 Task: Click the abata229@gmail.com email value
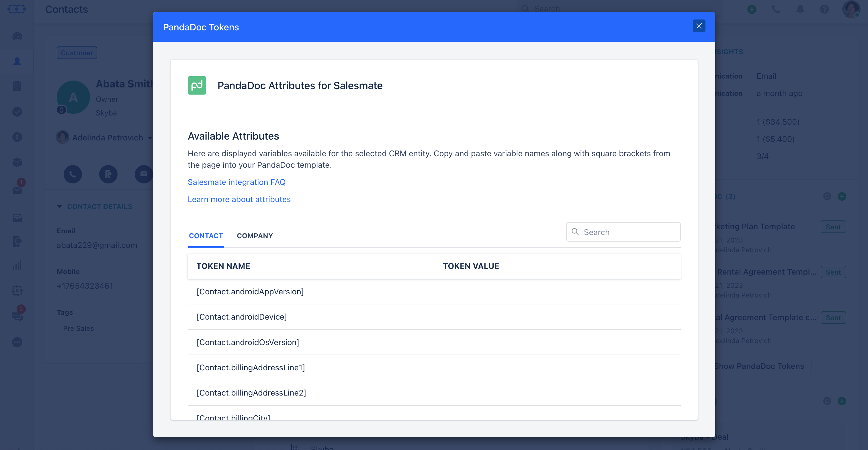click(97, 245)
